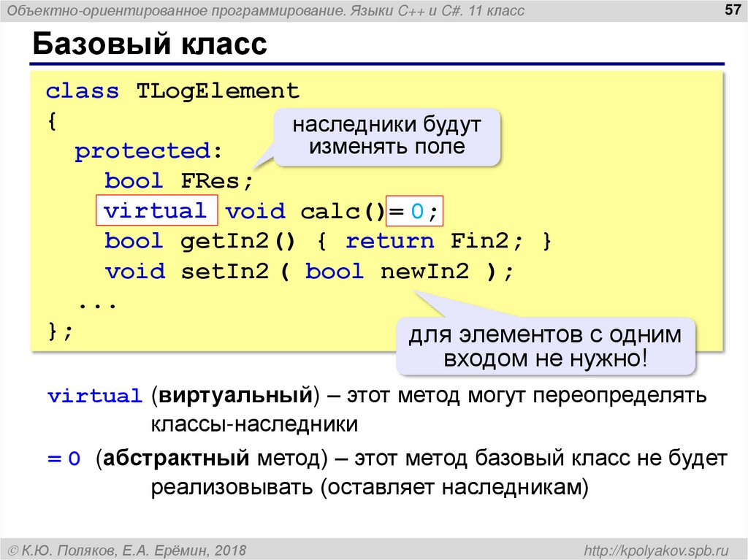Click the bold word 'абстрактный'
Viewport: 748px width, 560px height.
(x=176, y=459)
